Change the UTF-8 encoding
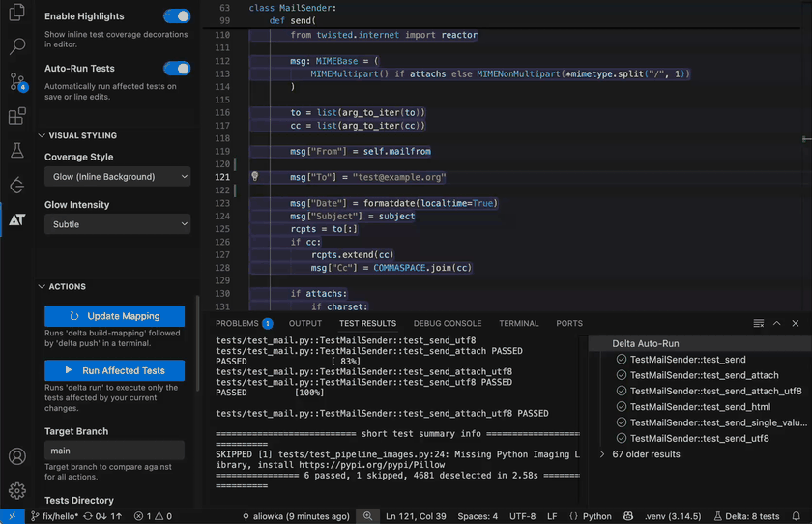812x524 pixels. pyautogui.click(x=523, y=516)
